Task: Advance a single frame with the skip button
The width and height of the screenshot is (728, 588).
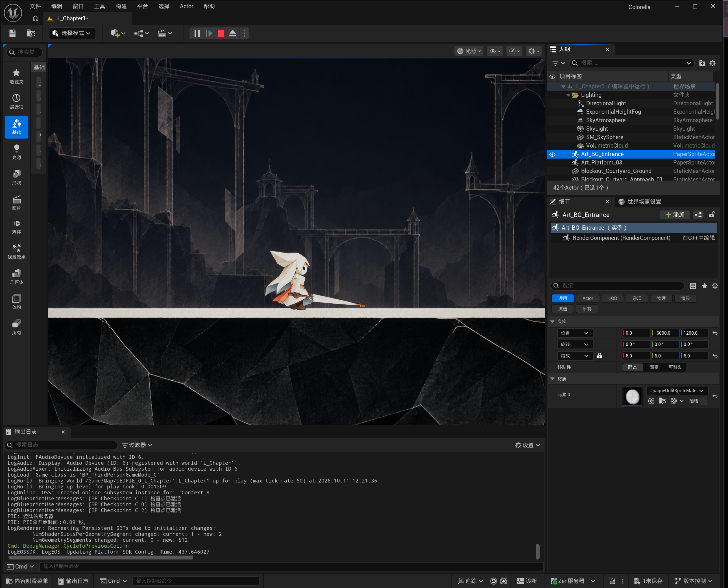Action: coord(209,33)
